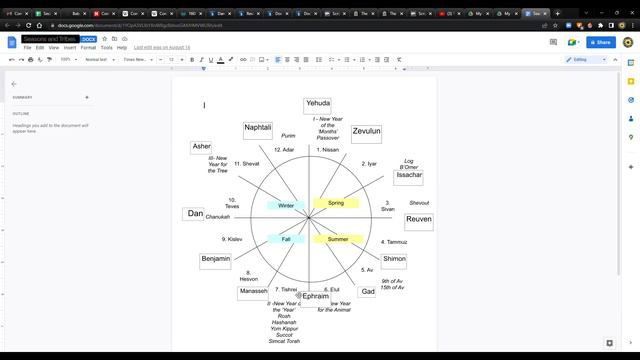
Task: Open the Times New Roman font dropdown
Action: 138,60
